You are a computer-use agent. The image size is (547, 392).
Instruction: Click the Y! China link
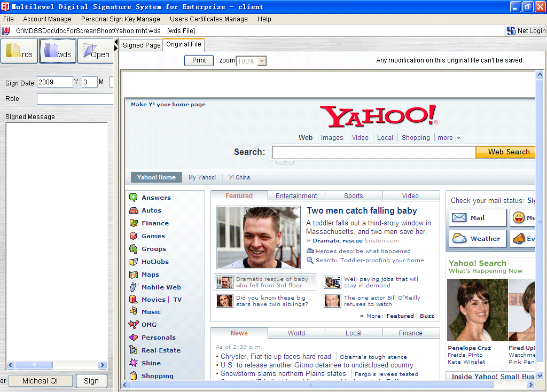pos(239,177)
